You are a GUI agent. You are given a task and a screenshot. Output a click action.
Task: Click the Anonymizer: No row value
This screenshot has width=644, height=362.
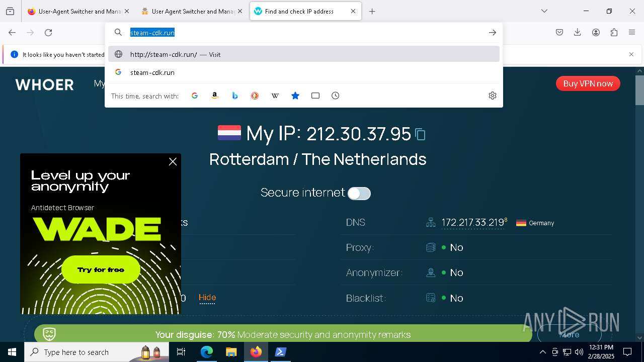pos(456,273)
